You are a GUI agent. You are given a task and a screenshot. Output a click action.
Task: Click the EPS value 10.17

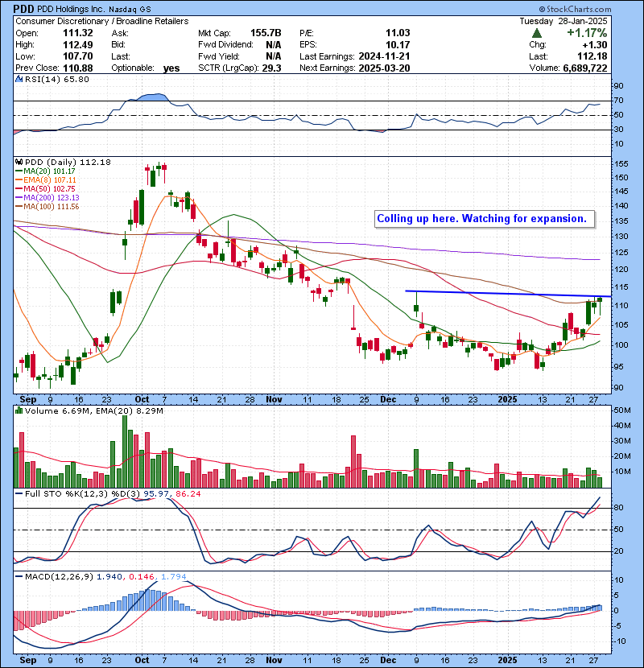tap(398, 45)
